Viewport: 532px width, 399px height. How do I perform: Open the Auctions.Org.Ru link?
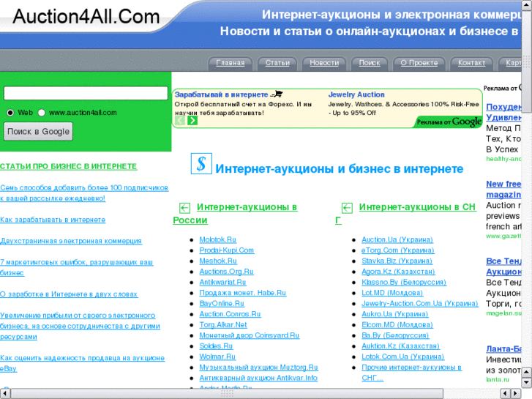pos(226,272)
